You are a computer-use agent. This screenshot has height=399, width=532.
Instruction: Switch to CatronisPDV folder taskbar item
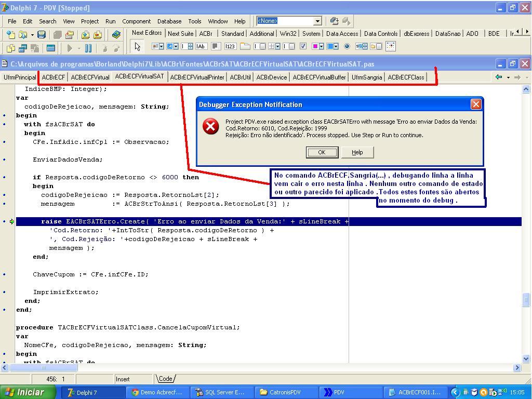click(x=285, y=392)
